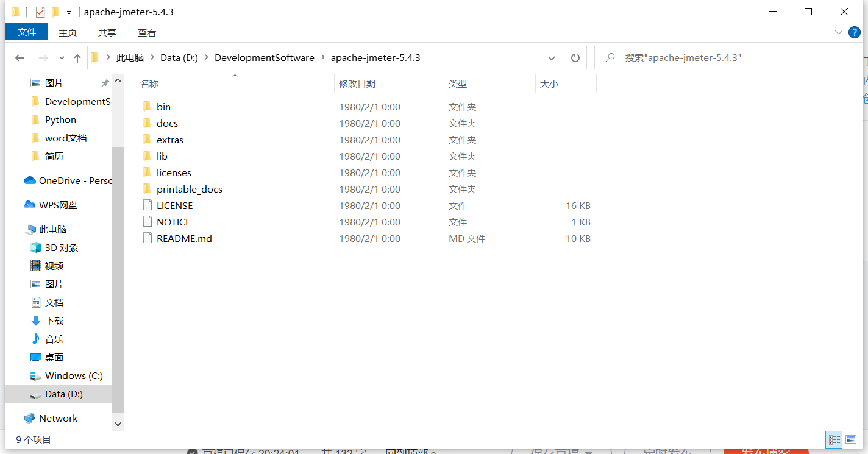Click 此电脑 breadcrumb segment

[130, 58]
